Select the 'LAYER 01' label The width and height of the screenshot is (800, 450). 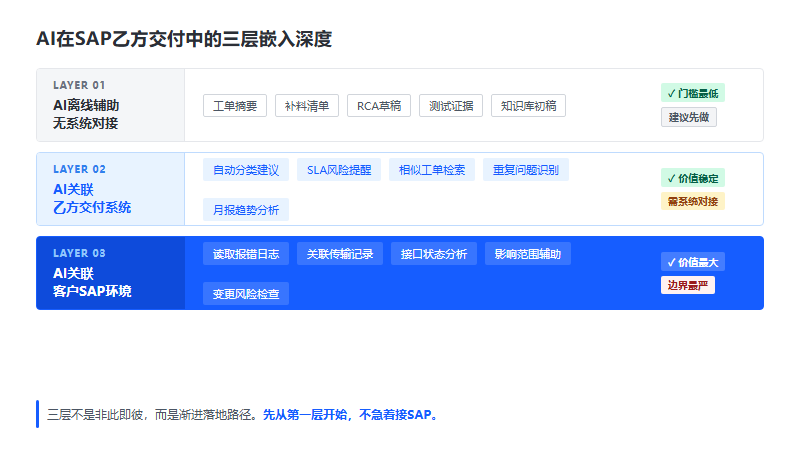[x=79, y=85]
